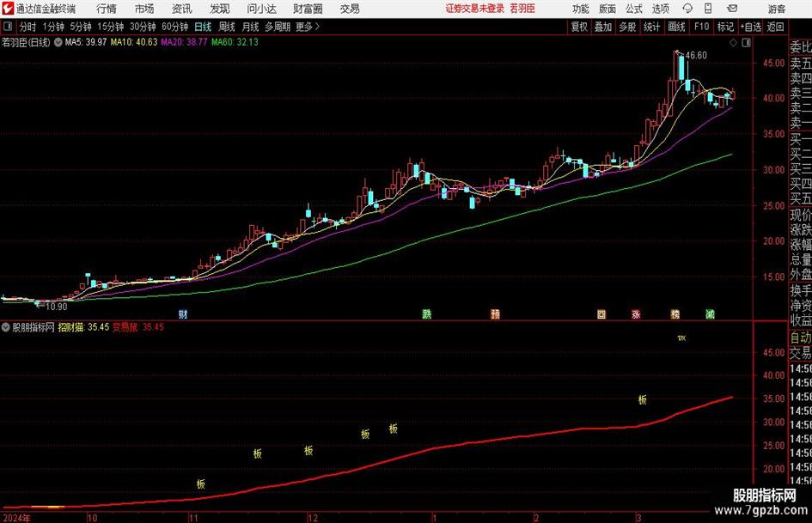Click the 预 forecast event marker
This screenshot has width=812, height=523.
pyautogui.click(x=496, y=314)
